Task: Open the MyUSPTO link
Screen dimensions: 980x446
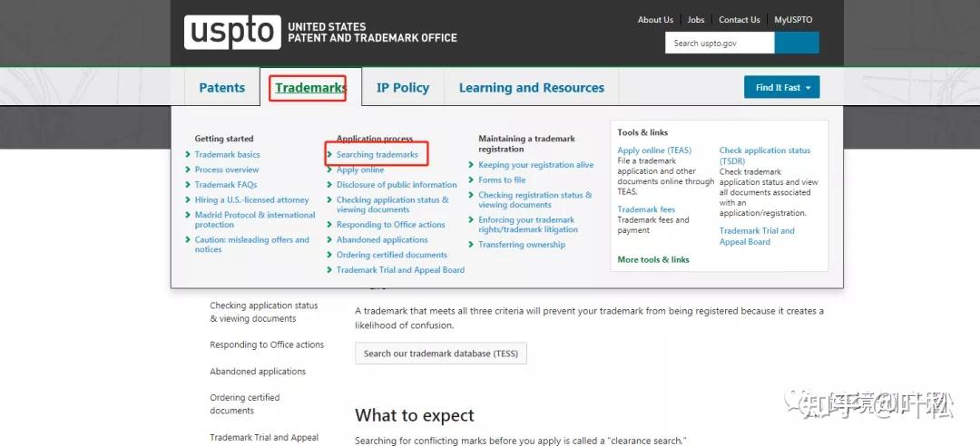Action: 793,20
